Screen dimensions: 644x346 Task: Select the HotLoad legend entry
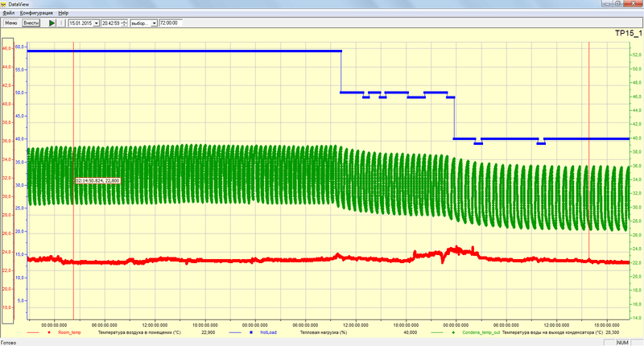click(268, 332)
